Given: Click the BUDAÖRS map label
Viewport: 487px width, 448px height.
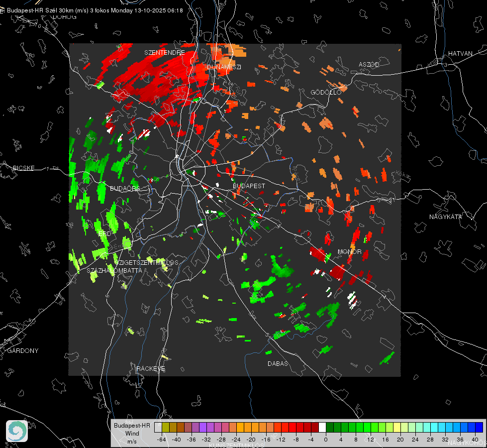Looking at the screenshot, I should tap(125, 188).
